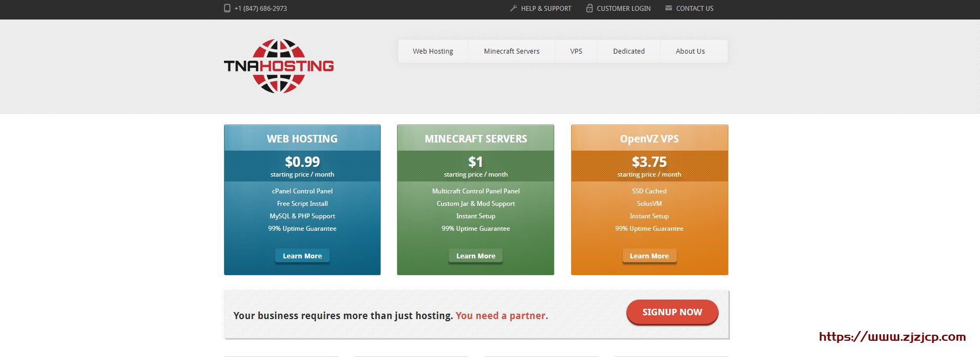This screenshot has height=357, width=980.
Task: Click the $0.99 starting price
Action: pyautogui.click(x=302, y=162)
